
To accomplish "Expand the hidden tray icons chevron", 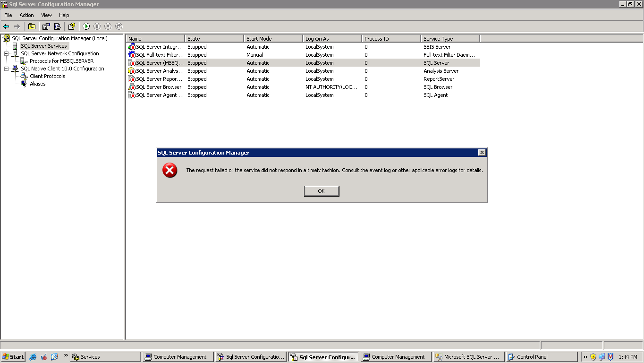I will pos(585,357).
